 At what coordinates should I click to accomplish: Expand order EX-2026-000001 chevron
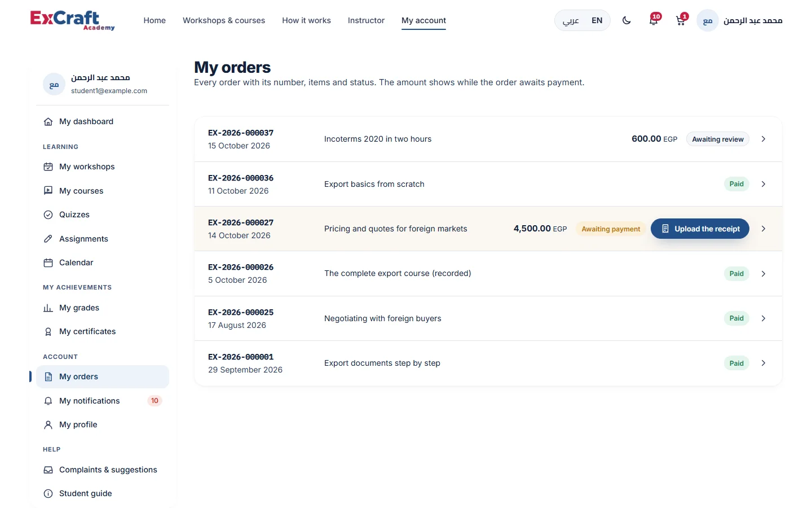point(764,363)
